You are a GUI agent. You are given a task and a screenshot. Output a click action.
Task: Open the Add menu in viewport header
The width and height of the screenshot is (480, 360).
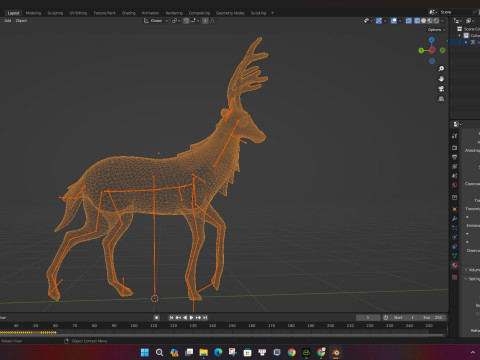(x=7, y=21)
